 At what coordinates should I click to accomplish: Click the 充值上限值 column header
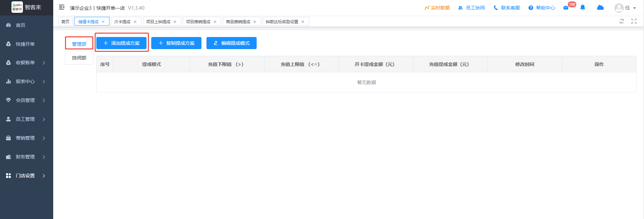tap(301, 64)
